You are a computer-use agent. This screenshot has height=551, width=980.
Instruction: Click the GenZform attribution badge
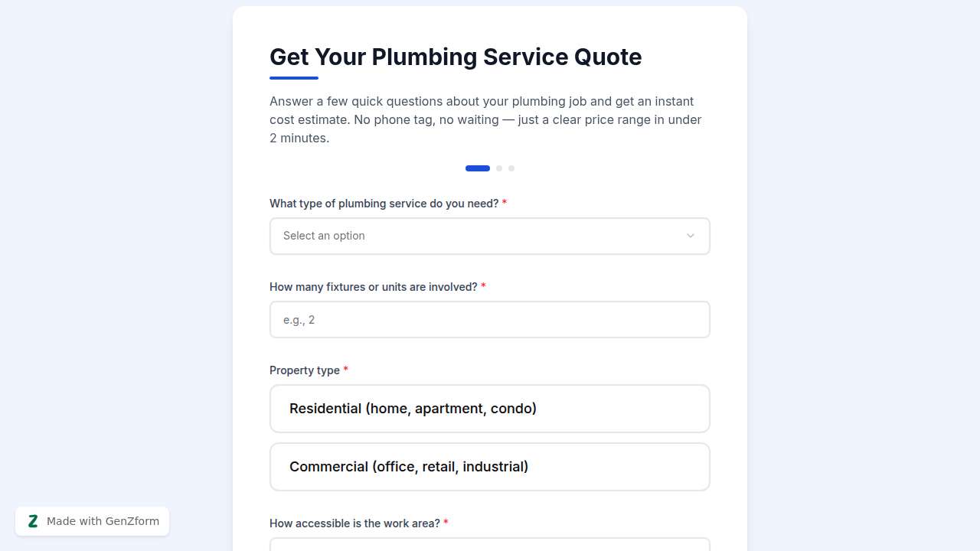[92, 521]
